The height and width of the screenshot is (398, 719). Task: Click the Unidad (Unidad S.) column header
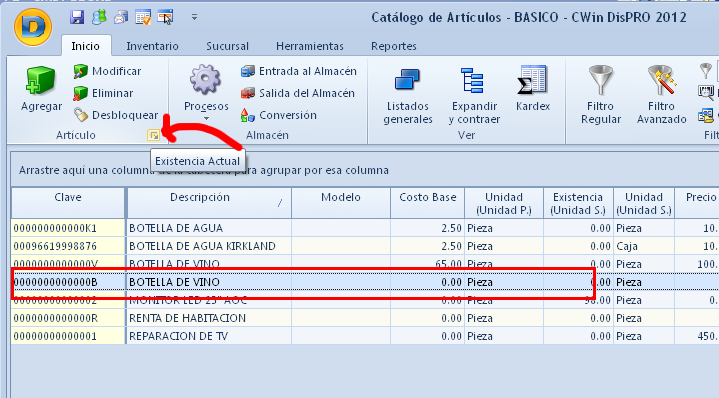click(x=644, y=203)
